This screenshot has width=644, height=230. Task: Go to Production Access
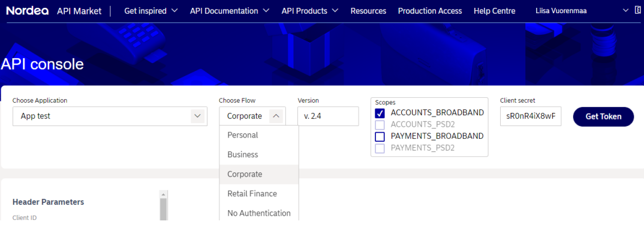(430, 11)
